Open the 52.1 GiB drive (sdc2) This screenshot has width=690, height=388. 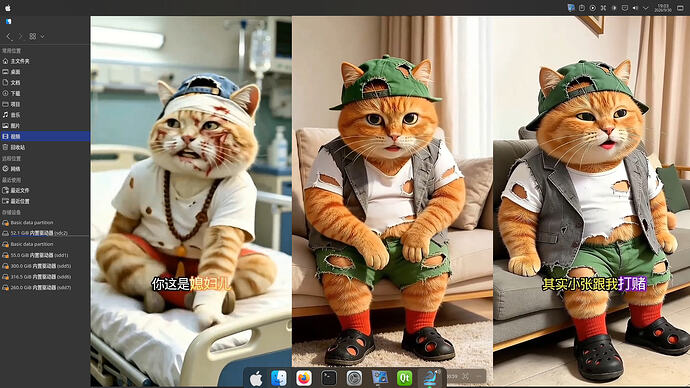click(45, 233)
